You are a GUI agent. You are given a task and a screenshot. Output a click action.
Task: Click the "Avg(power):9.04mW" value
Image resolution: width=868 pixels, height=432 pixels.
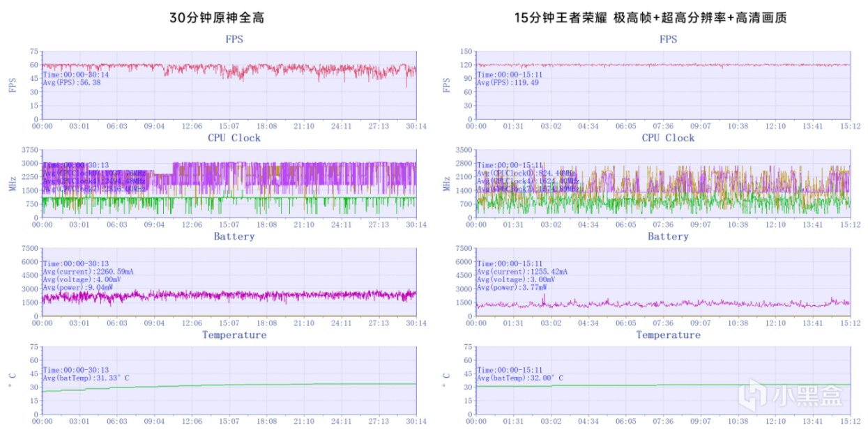coord(78,287)
